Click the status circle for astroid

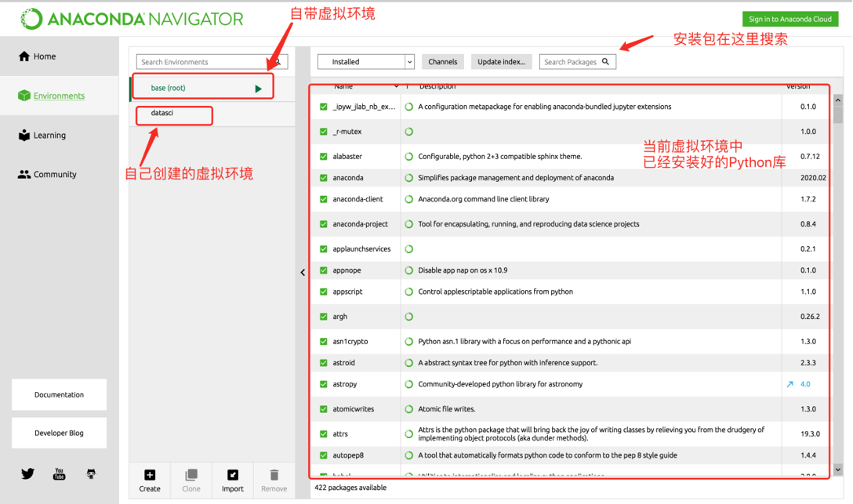pyautogui.click(x=409, y=363)
